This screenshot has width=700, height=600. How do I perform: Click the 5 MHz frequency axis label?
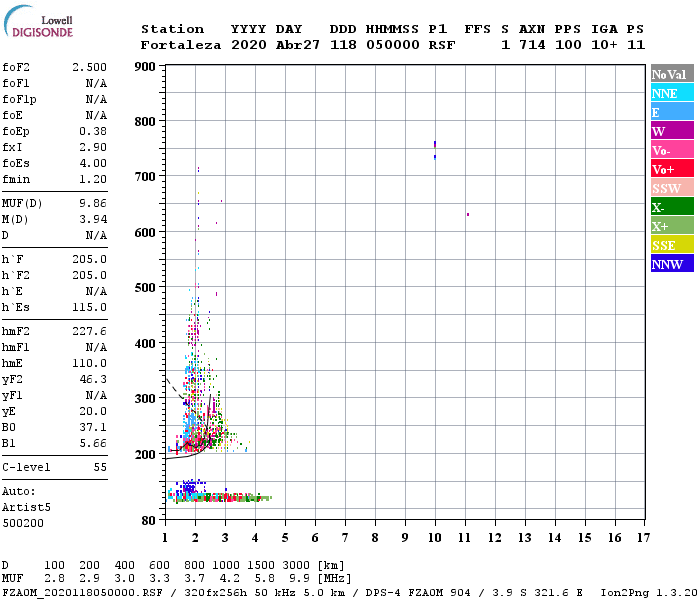(285, 538)
